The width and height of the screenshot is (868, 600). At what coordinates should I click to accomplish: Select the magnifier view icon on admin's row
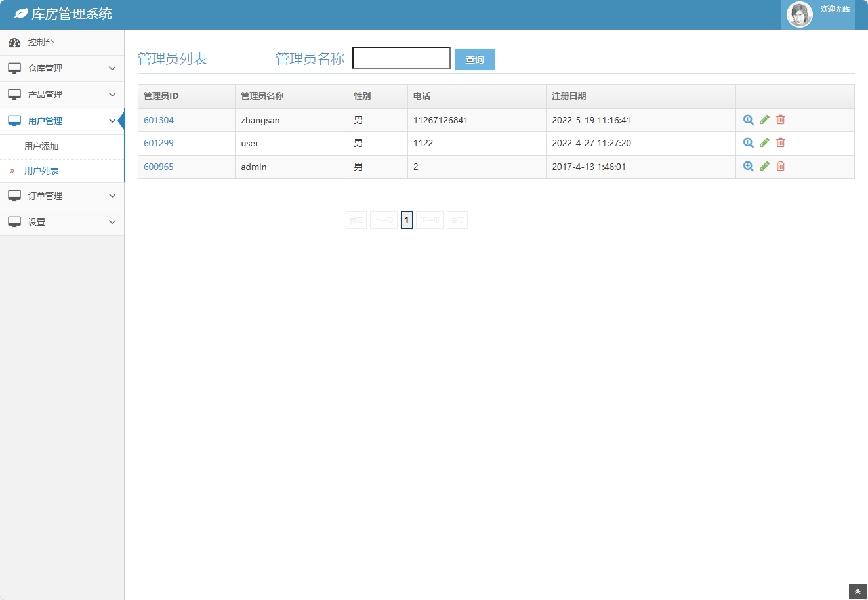(748, 166)
